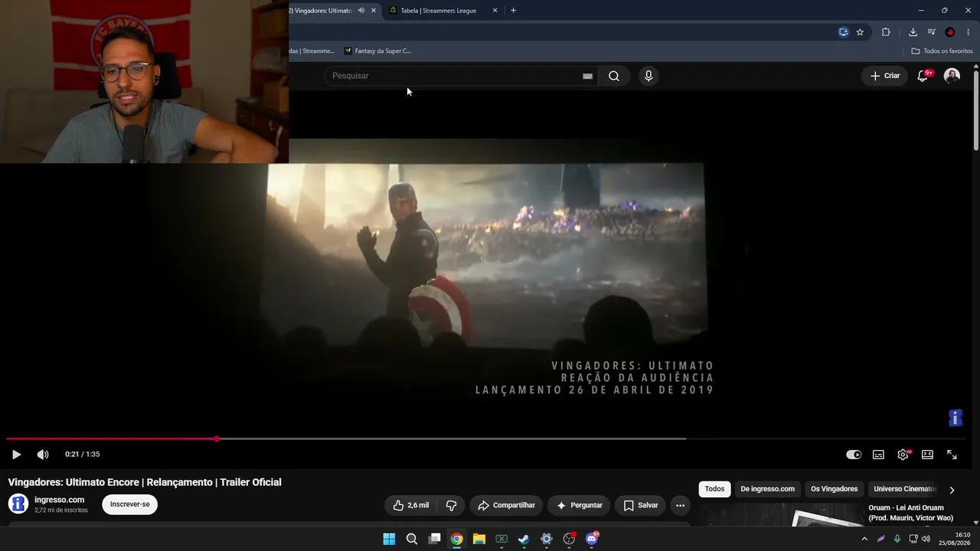Play the YouTube video
980x551 pixels.
point(16,455)
